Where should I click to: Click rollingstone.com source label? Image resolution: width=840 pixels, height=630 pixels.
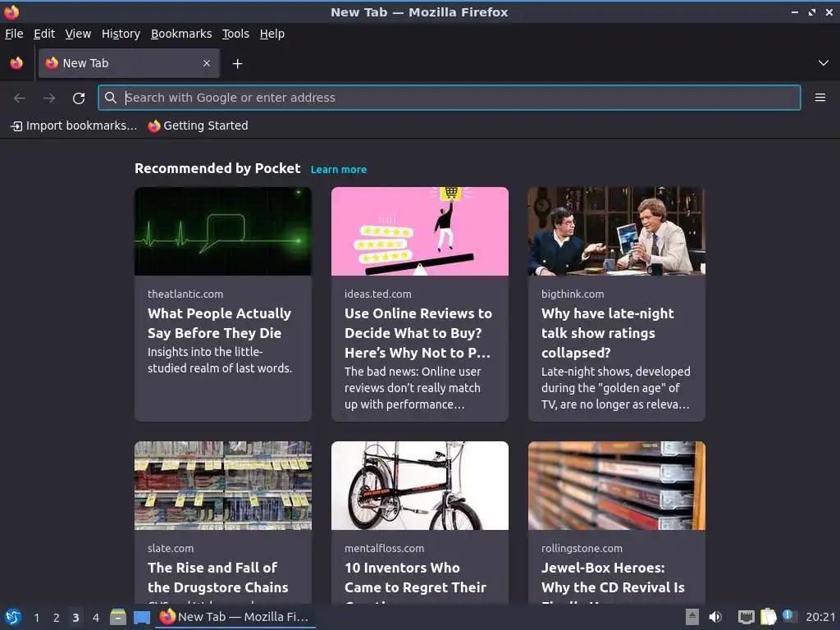click(x=582, y=548)
